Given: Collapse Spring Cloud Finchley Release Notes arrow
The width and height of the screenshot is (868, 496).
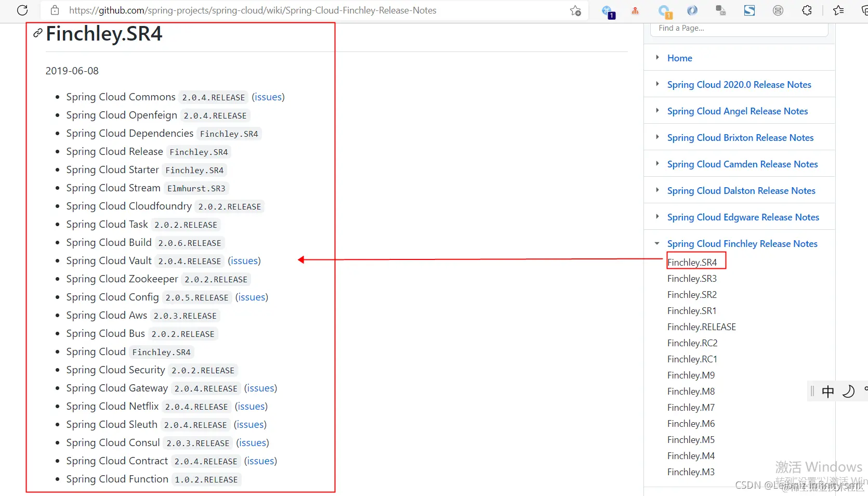Looking at the screenshot, I should coord(657,243).
